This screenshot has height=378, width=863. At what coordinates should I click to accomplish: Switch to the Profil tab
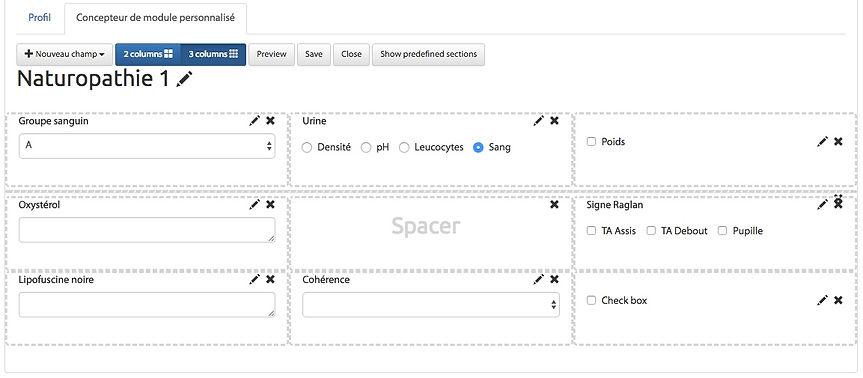40,18
